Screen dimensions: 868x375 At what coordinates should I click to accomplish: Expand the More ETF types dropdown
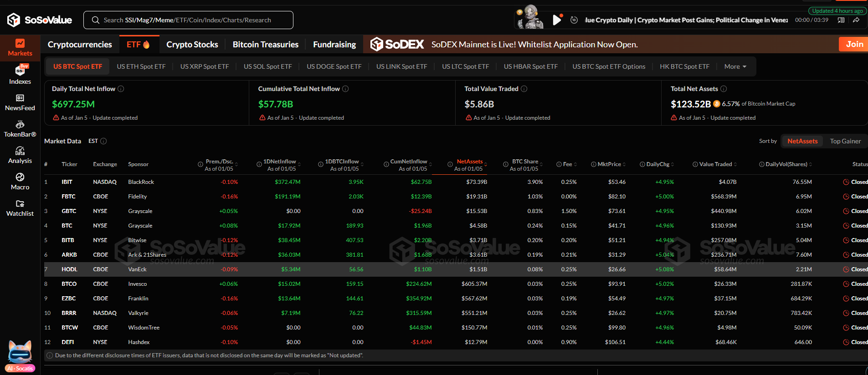point(735,66)
